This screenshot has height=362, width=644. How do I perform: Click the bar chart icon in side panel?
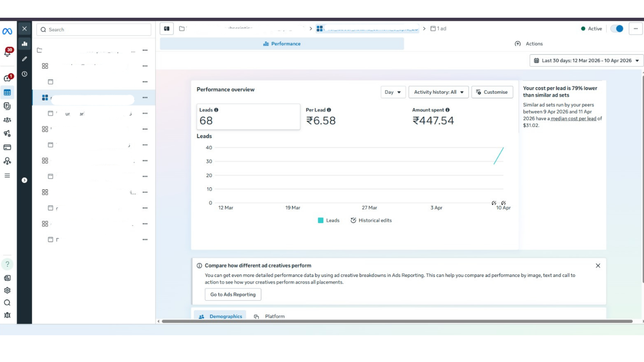click(25, 43)
